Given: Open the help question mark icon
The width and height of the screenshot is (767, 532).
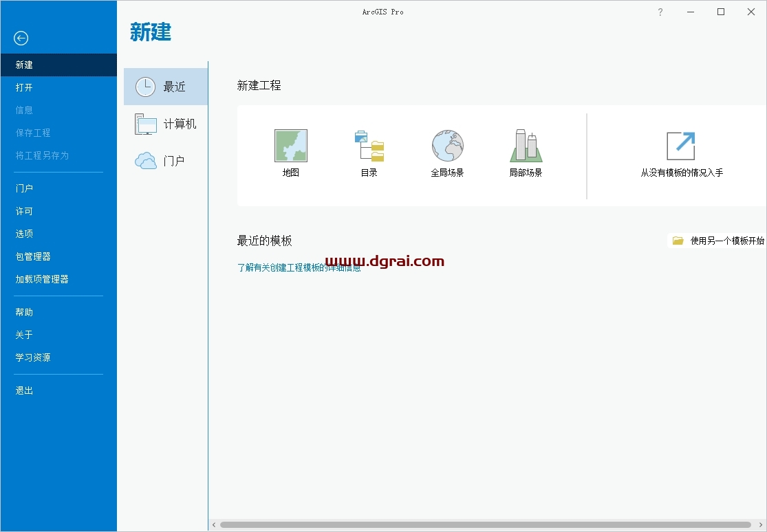Looking at the screenshot, I should 660,12.
